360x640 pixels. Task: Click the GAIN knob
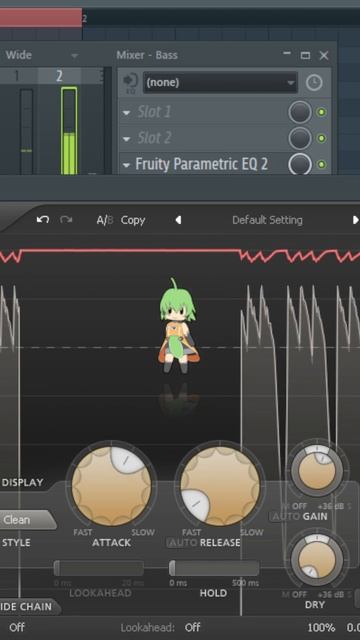pos(317,471)
